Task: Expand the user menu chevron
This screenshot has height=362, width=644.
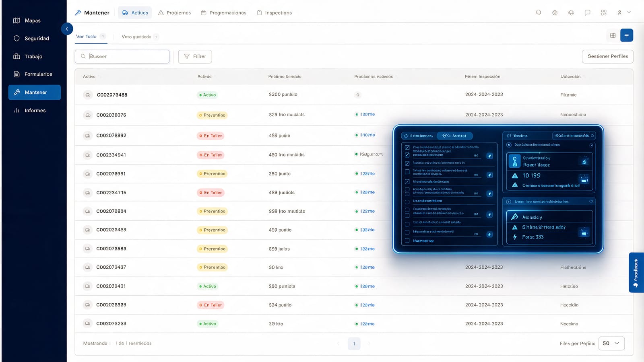Action: (x=629, y=12)
